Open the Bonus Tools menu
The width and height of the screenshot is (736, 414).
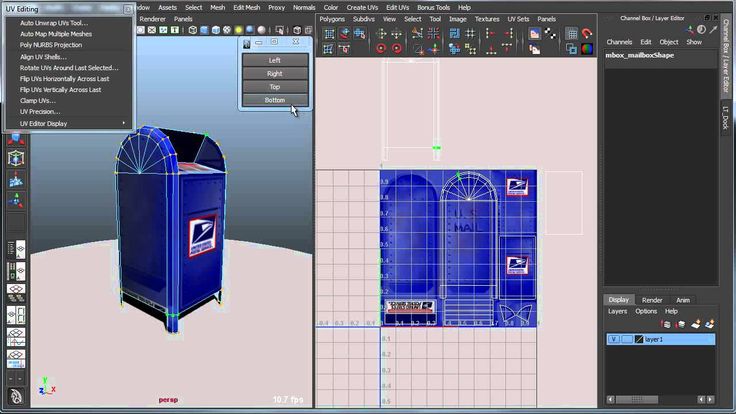click(433, 8)
